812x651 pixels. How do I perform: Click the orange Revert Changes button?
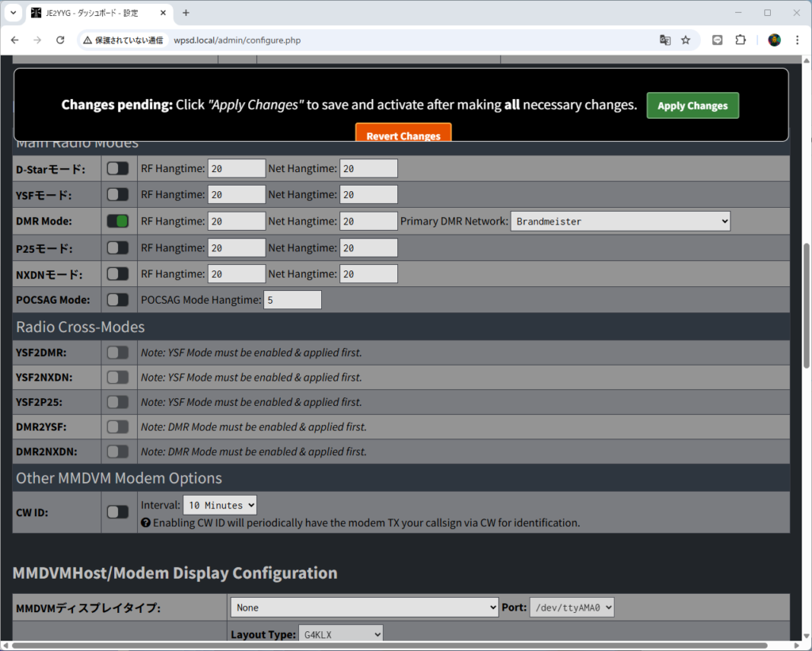pos(403,135)
